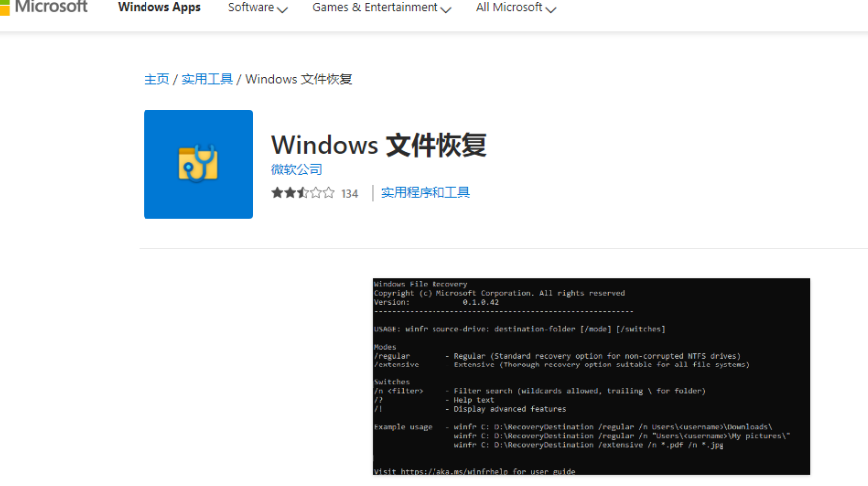Open 实用程序和工具 category link
868x486 pixels.
click(426, 193)
